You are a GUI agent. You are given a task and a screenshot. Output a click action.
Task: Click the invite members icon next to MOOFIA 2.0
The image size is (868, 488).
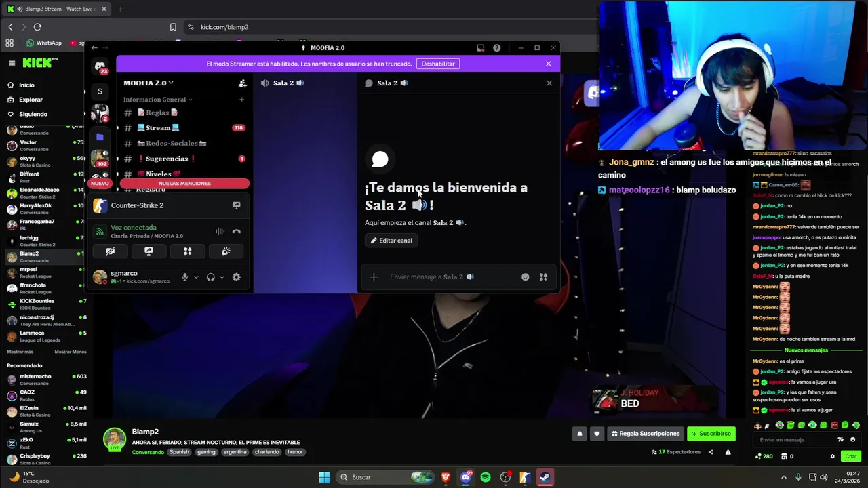(242, 83)
